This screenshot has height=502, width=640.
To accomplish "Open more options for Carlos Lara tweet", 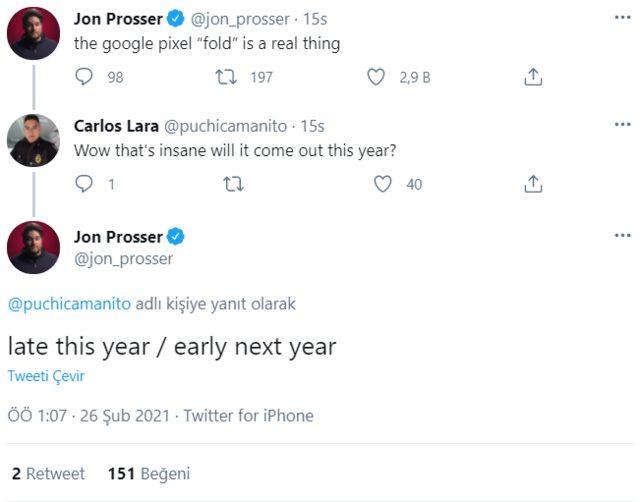I will [x=622, y=124].
